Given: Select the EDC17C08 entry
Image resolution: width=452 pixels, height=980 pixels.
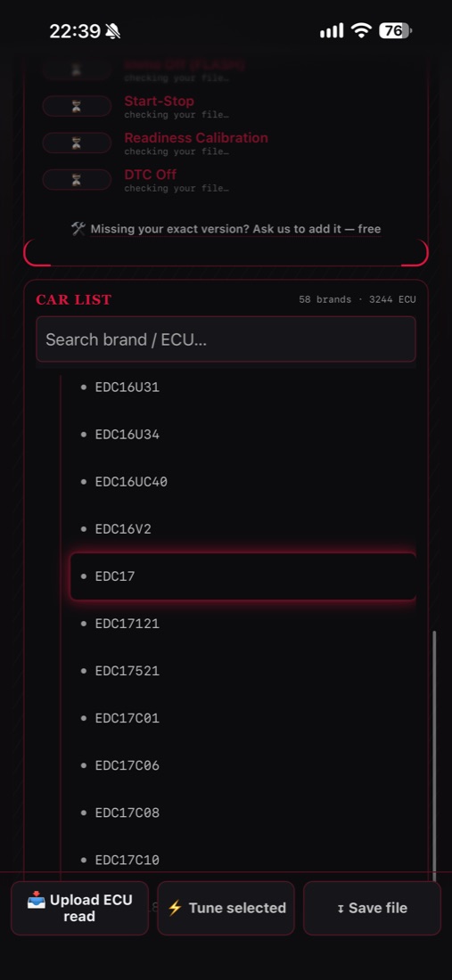Looking at the screenshot, I should [x=242, y=813].
